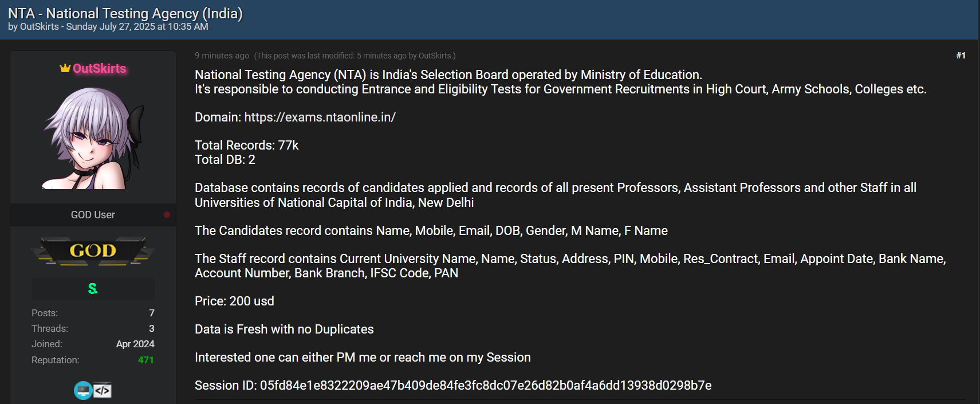Viewport: 980px width, 404px height.
Task: Click the thread title NTA - National Testing Agency
Action: click(125, 13)
